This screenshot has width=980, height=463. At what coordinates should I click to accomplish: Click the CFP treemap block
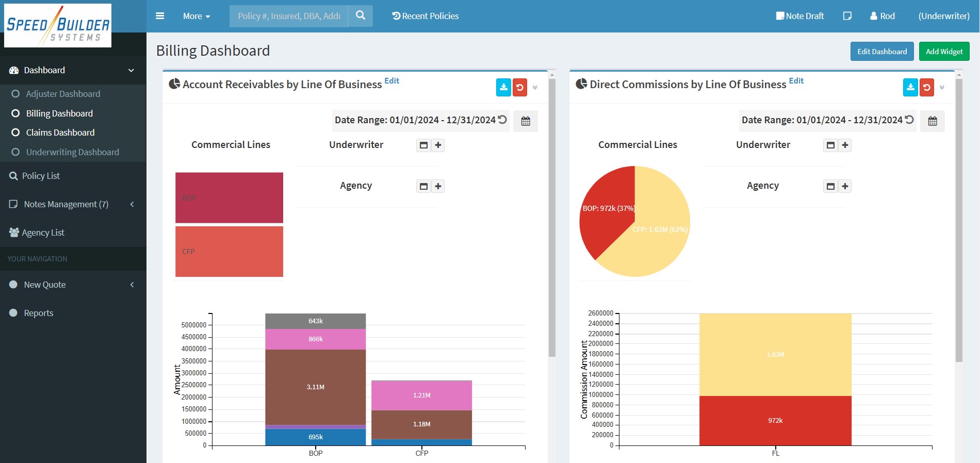(x=229, y=252)
